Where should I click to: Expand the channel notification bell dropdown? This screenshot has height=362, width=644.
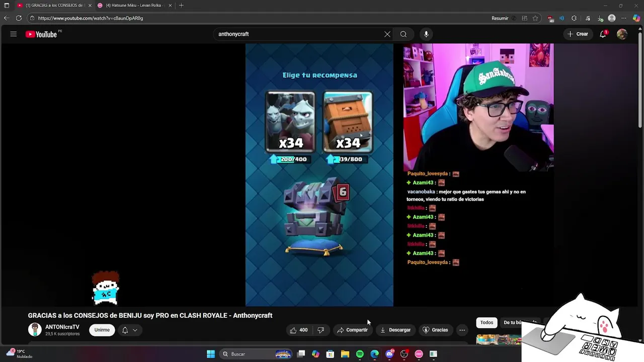(130, 330)
